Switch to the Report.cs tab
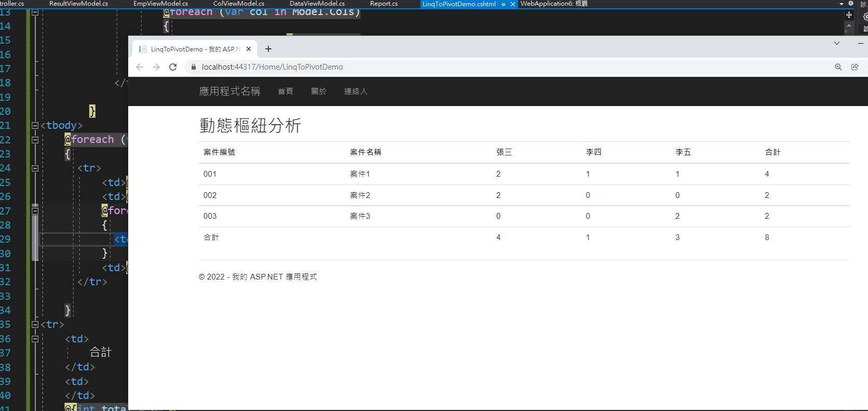The image size is (868, 411). (x=384, y=4)
